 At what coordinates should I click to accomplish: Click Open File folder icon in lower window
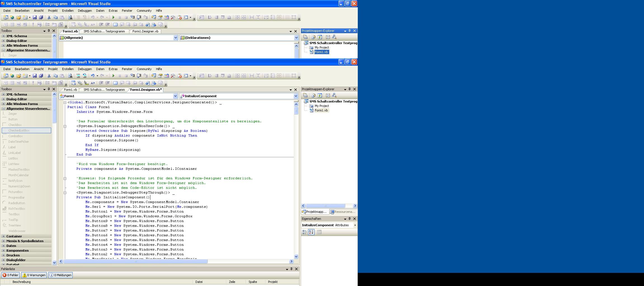[x=18, y=76]
